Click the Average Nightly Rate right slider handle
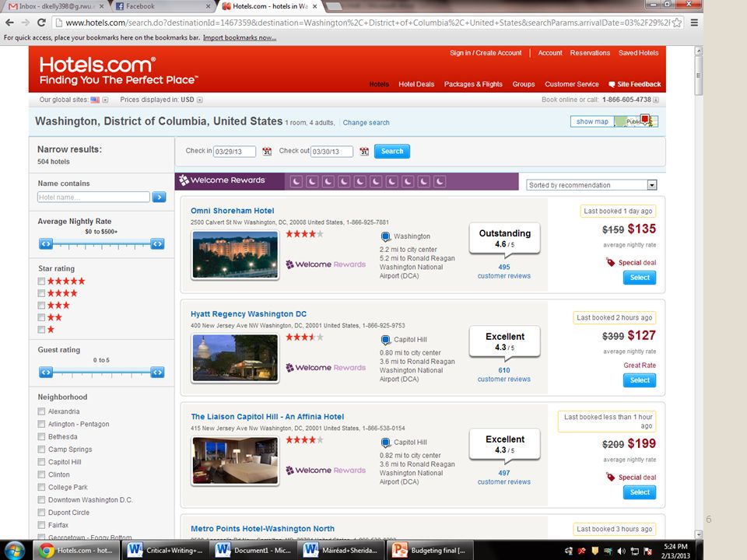747x560 pixels. pos(157,243)
